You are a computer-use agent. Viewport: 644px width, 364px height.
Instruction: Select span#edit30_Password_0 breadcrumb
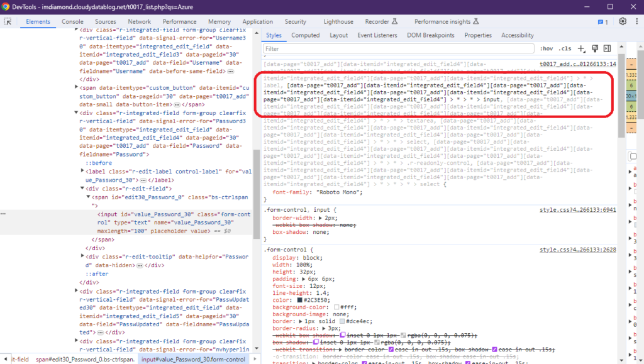click(x=85, y=360)
